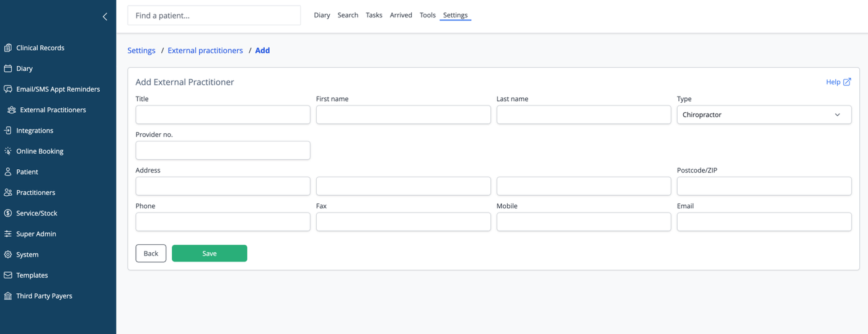Focus the Find a patient search field

pyautogui.click(x=214, y=15)
